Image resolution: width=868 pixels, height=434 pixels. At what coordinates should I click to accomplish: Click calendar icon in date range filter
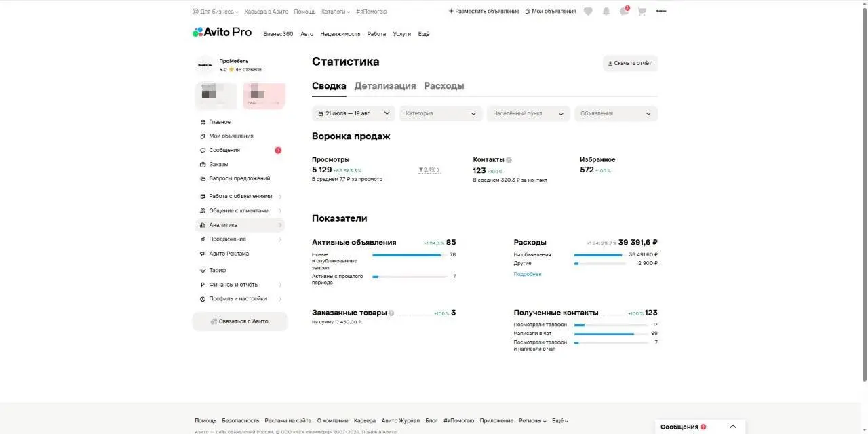pyautogui.click(x=321, y=114)
